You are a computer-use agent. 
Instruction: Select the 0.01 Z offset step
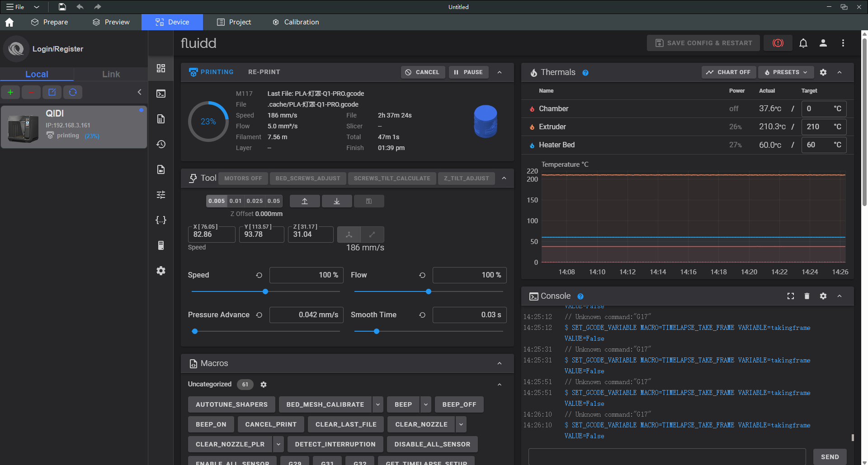(235, 201)
